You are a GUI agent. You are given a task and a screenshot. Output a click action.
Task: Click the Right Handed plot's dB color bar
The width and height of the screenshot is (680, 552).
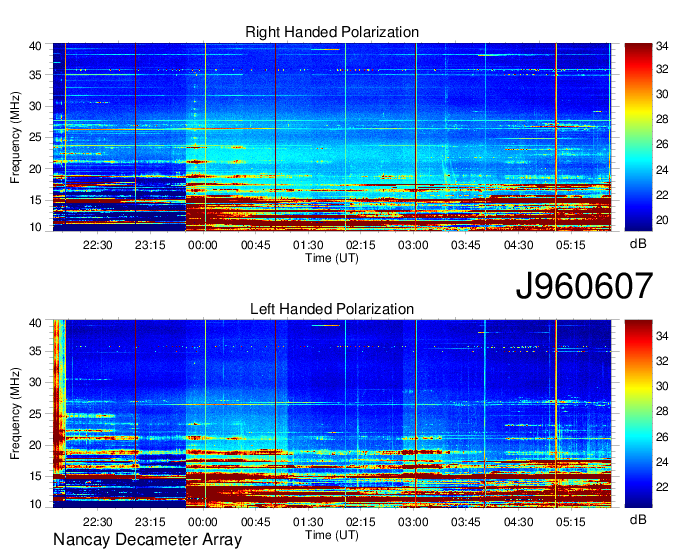coord(638,137)
